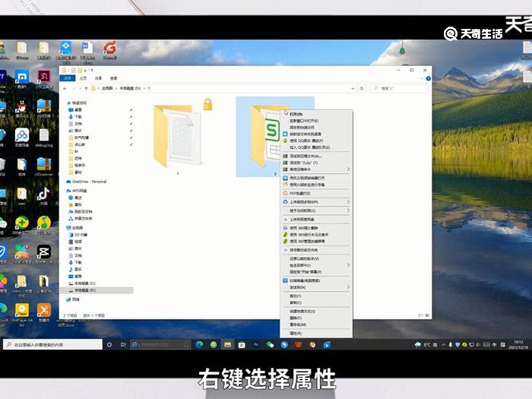Choose 在新窗口中打开 in context menu
The image size is (532, 399).
pyautogui.click(x=316, y=121)
